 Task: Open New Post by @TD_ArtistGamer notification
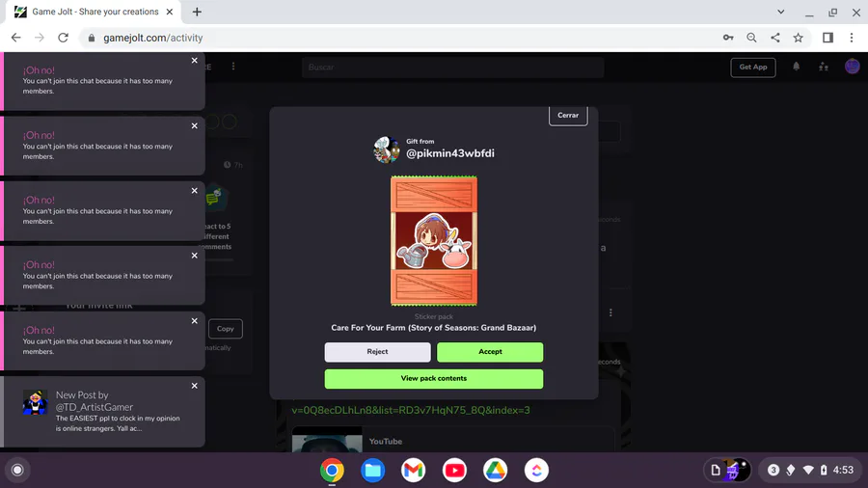pos(103,412)
